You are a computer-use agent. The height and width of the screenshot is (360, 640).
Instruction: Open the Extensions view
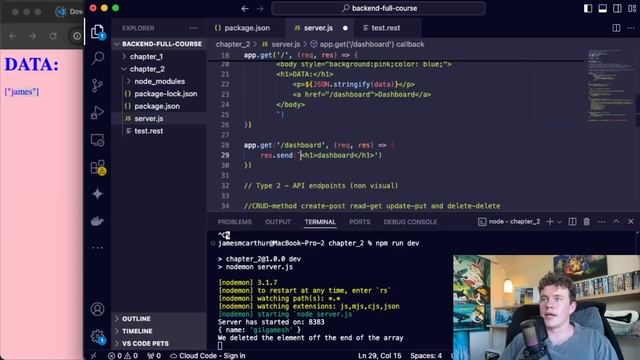pos(98,167)
